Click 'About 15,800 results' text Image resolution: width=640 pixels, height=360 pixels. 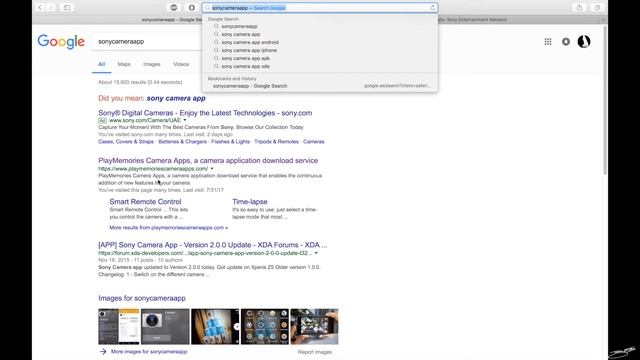point(140,82)
